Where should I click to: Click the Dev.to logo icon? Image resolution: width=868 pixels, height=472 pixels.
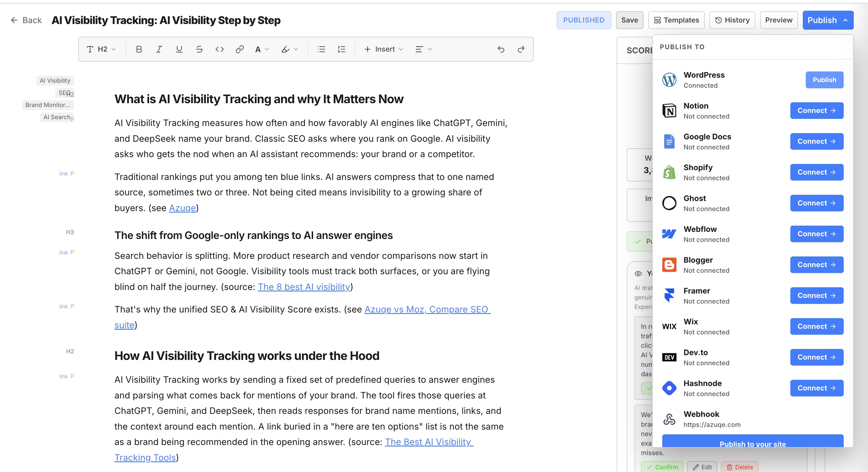[x=669, y=357]
